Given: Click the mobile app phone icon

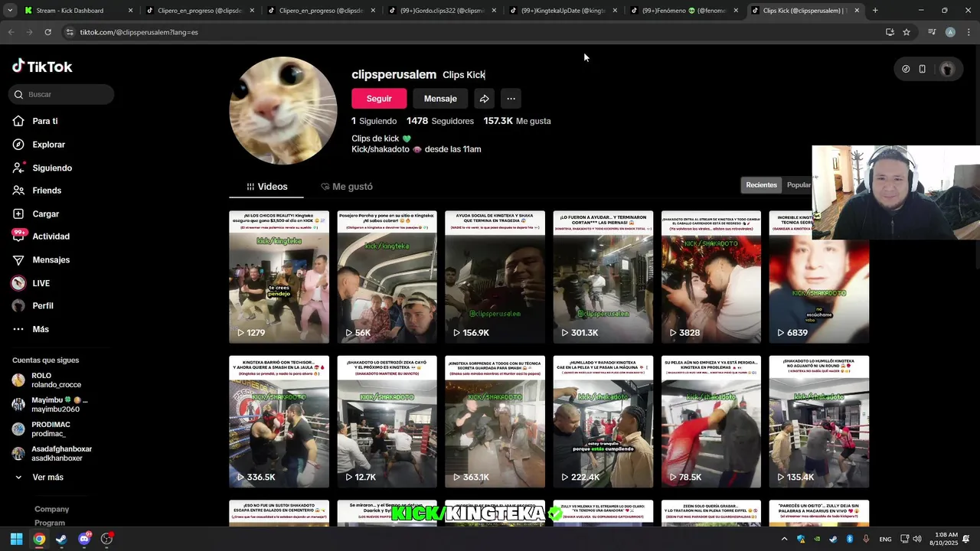Looking at the screenshot, I should point(923,69).
